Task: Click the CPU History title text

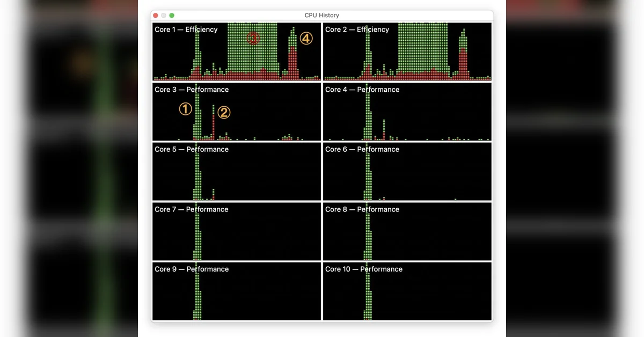Action: [x=322, y=16]
